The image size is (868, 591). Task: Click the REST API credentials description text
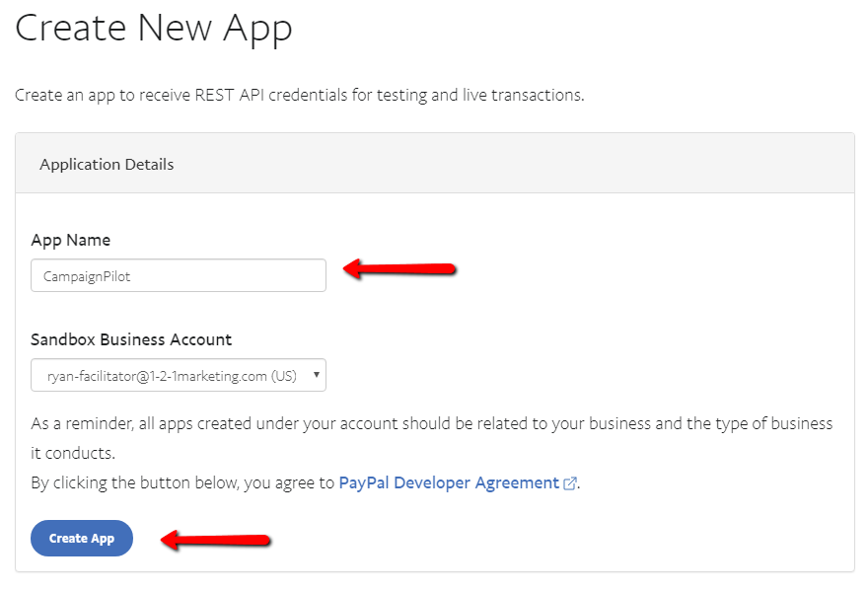point(300,96)
